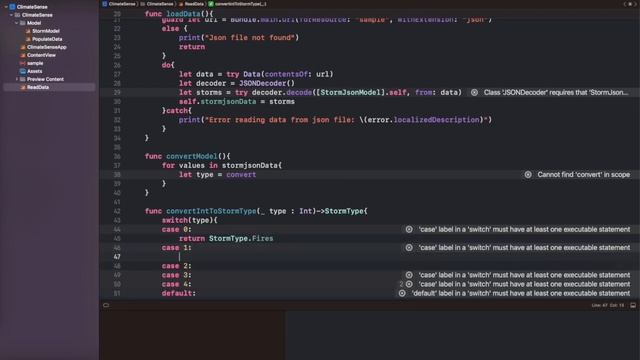Screen dimensions: 640x360
Task: Open 'Cannot find convert in scope' message
Action: [583, 175]
